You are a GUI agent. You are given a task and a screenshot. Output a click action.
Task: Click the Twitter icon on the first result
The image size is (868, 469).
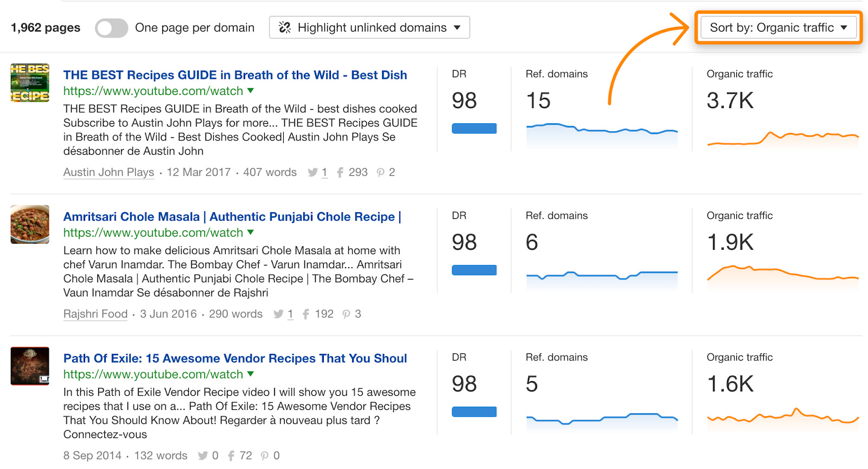click(312, 173)
